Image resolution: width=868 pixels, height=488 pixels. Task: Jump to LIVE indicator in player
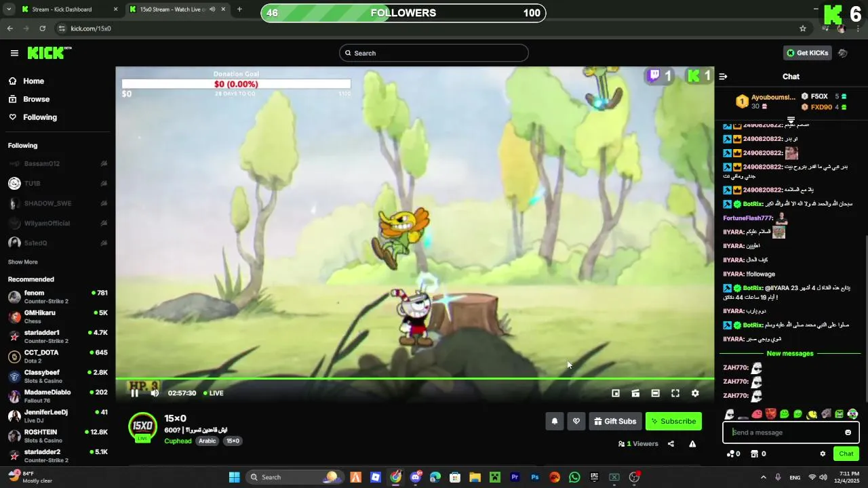(x=213, y=393)
